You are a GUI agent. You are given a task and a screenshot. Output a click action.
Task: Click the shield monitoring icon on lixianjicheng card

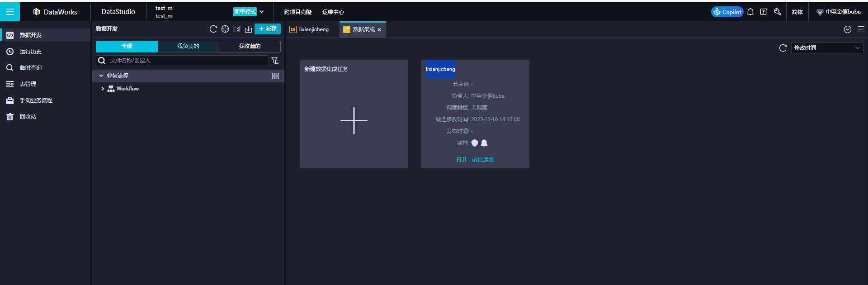475,143
